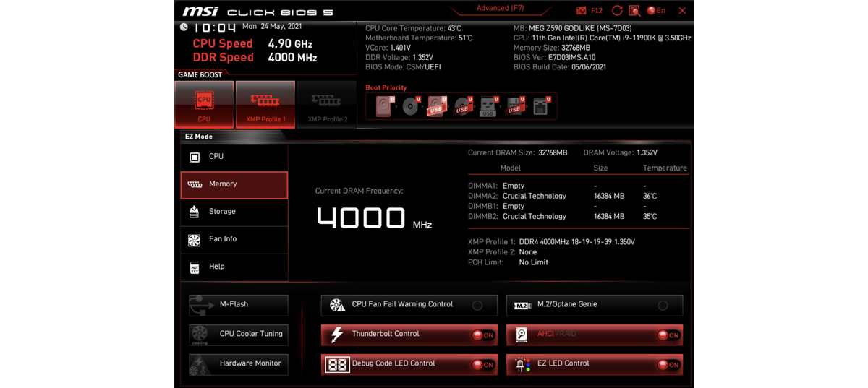
Task: Click the reset/refresh circular arrow icon
Action: tap(617, 11)
